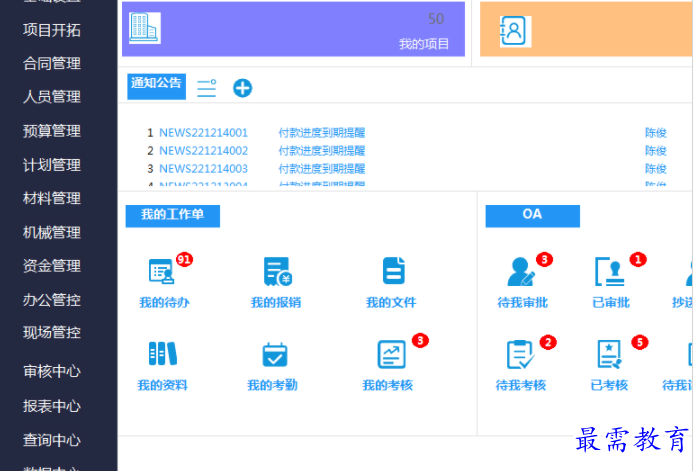697x471 pixels.
Task: Open 合同管理 in sidebar
Action: pyautogui.click(x=52, y=63)
